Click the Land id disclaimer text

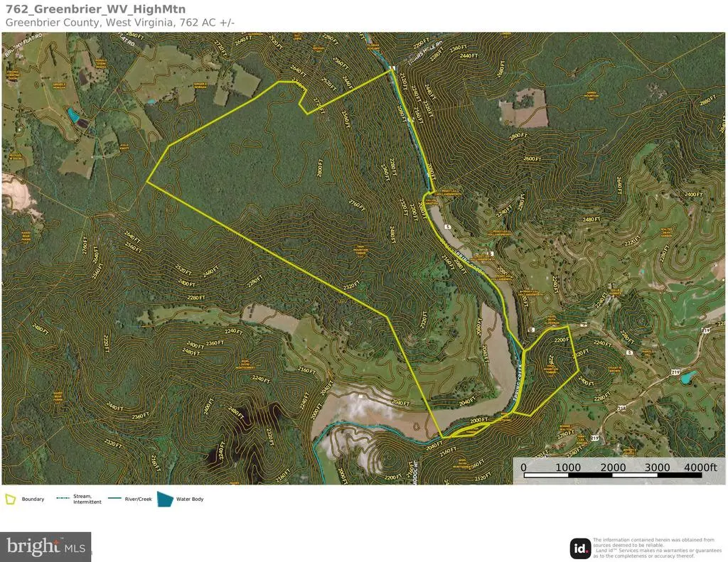coord(653,548)
